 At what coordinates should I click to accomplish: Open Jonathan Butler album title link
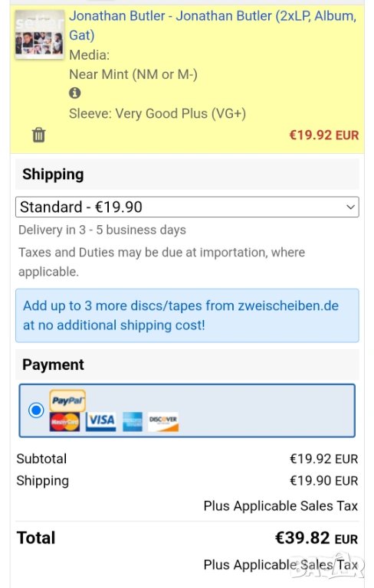tap(213, 25)
